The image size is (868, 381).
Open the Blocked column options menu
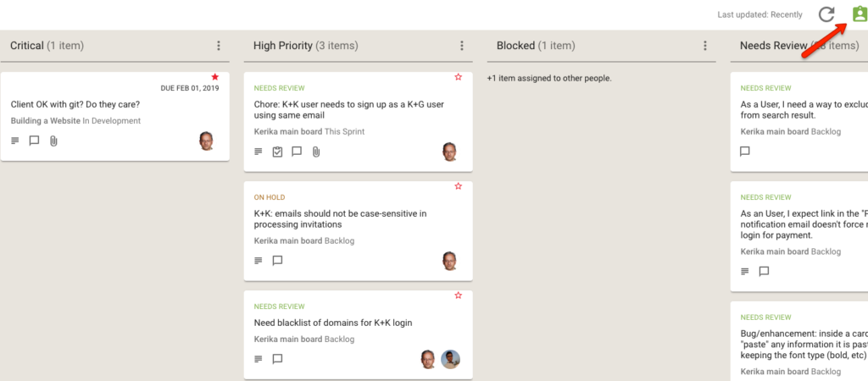click(704, 46)
